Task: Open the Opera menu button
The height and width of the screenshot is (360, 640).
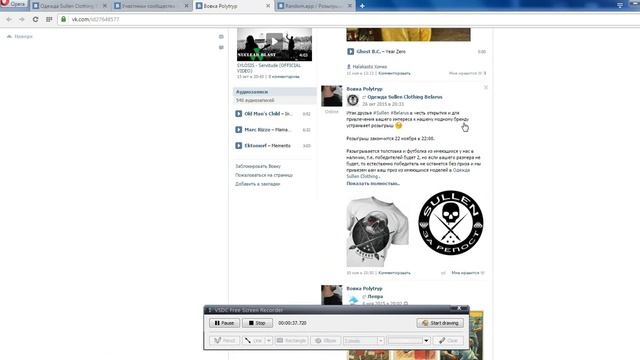Action: 13,4
